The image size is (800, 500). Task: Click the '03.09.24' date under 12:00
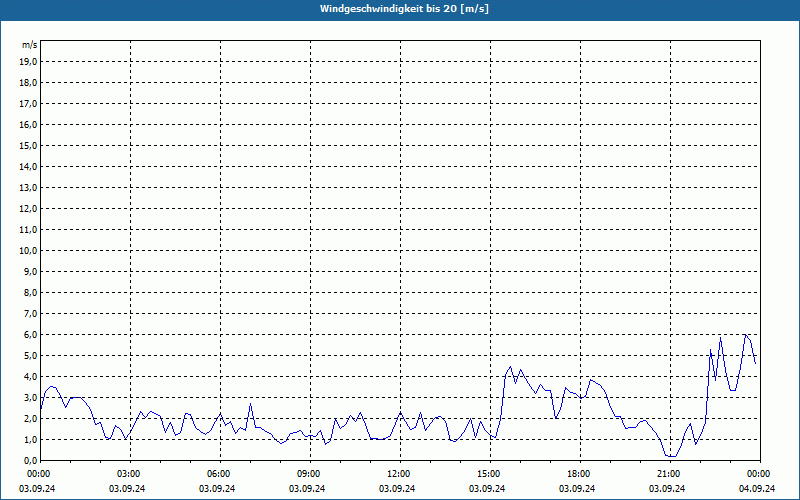397,489
